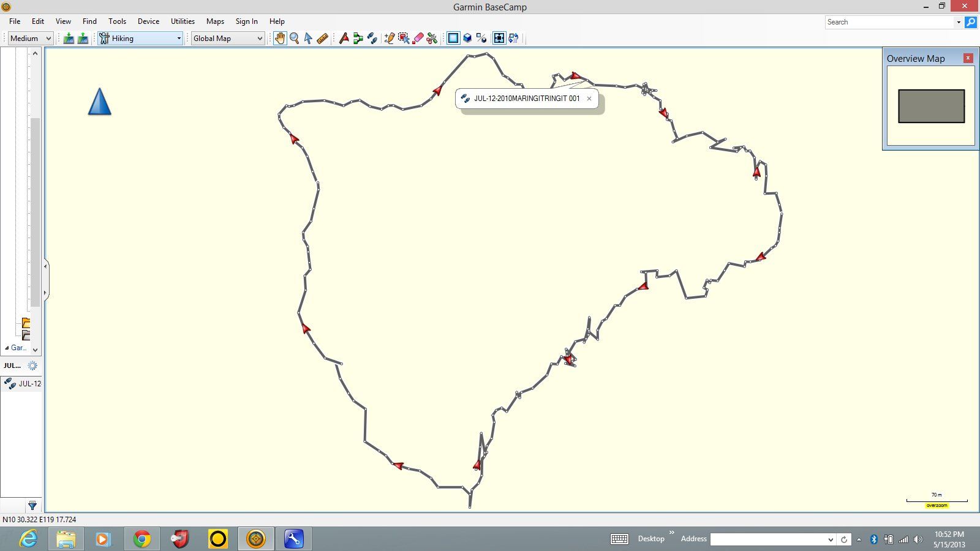
Task: Select the Hand pan tool
Action: tap(280, 38)
